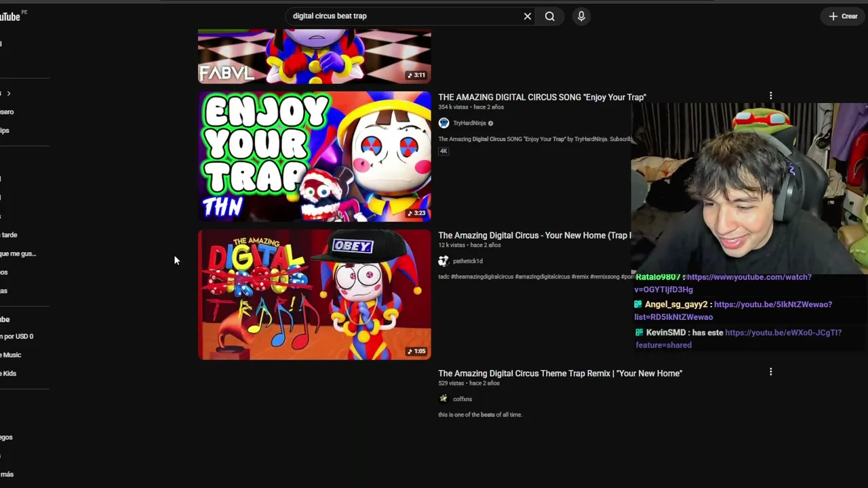This screenshot has height=488, width=868.
Task: Open the 'tarde' watch later sidebar item
Action: [x=9, y=235]
